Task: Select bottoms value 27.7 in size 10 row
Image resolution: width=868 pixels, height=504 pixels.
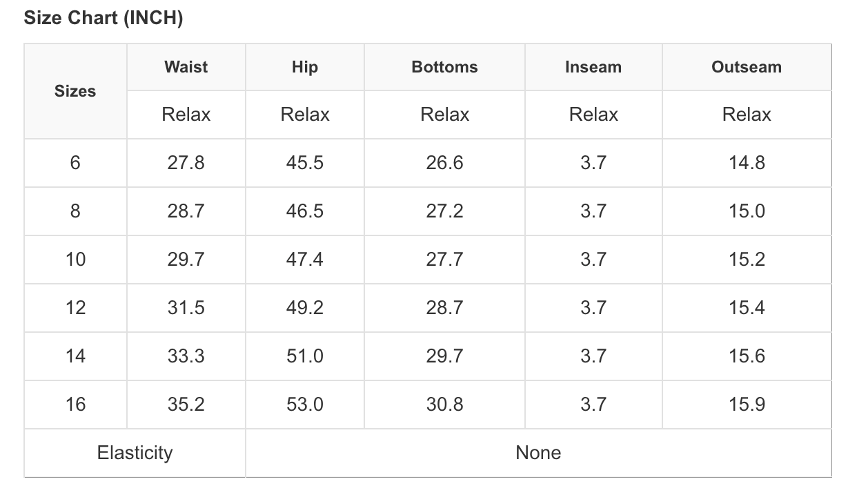Action: 444,260
